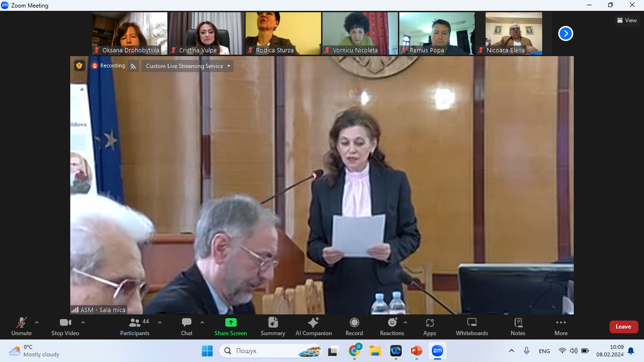Start recording with the Record button

coord(354,327)
